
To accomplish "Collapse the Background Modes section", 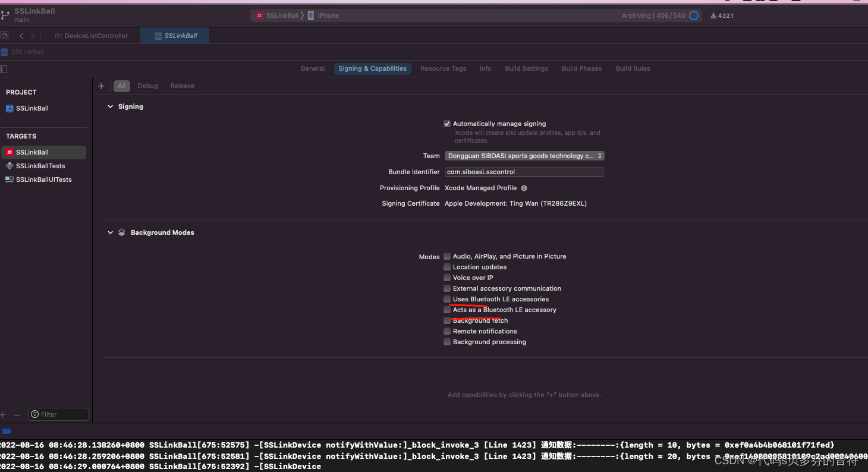I will tap(110, 232).
